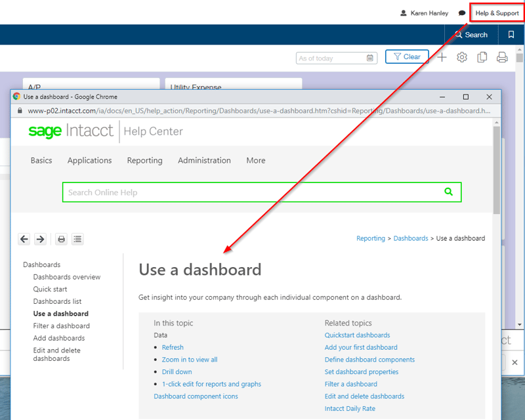Select Filter a dashboard in sidebar tree

click(x=62, y=326)
